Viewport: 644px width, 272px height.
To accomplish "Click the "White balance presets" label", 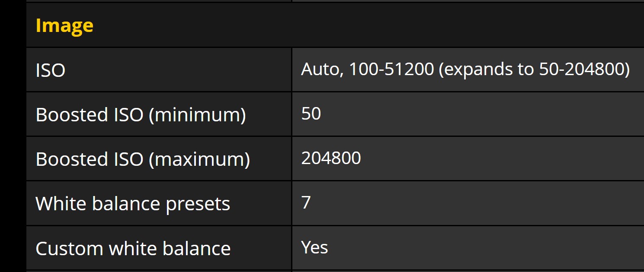I will (132, 204).
